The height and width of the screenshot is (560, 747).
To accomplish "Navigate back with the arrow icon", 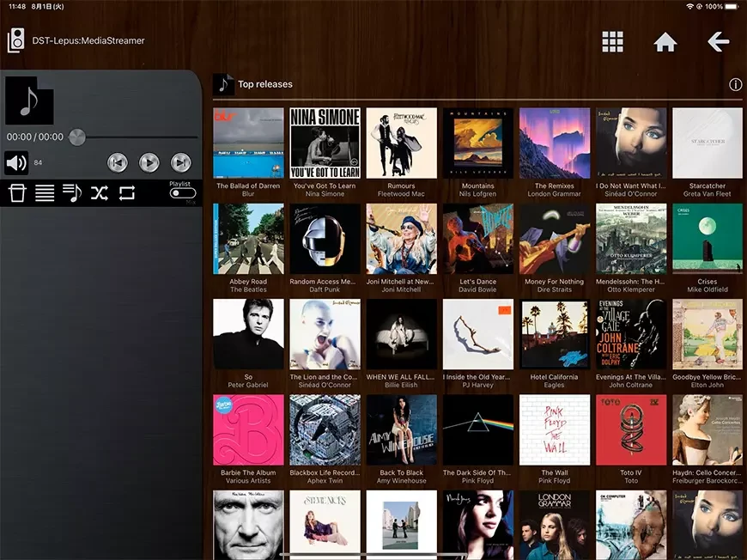I will [x=718, y=41].
